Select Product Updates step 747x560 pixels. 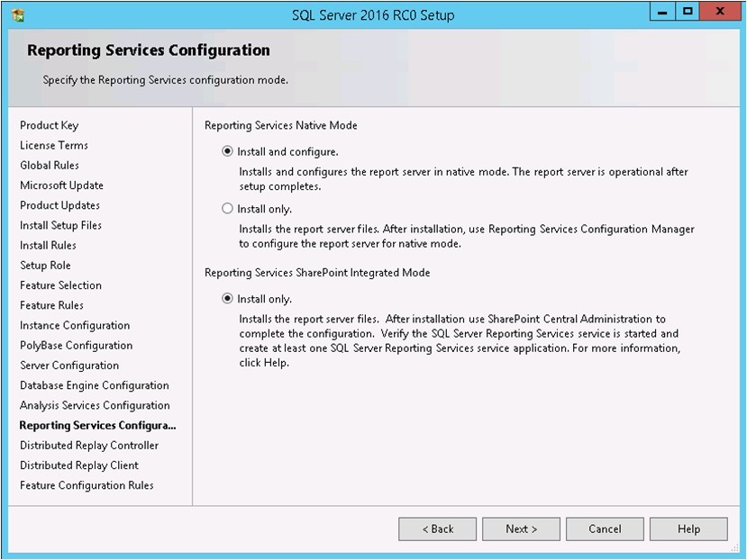pos(60,205)
